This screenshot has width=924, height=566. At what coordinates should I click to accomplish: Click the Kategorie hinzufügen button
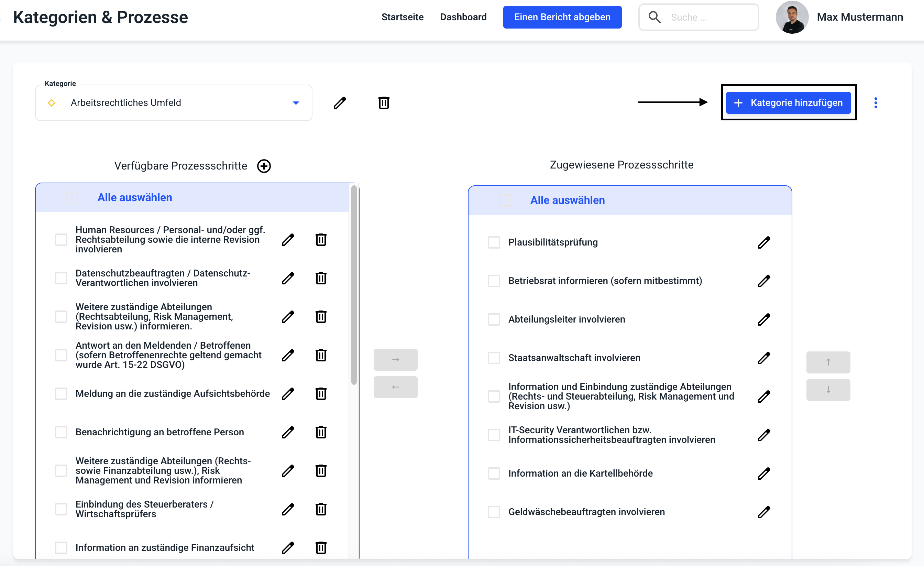point(788,103)
